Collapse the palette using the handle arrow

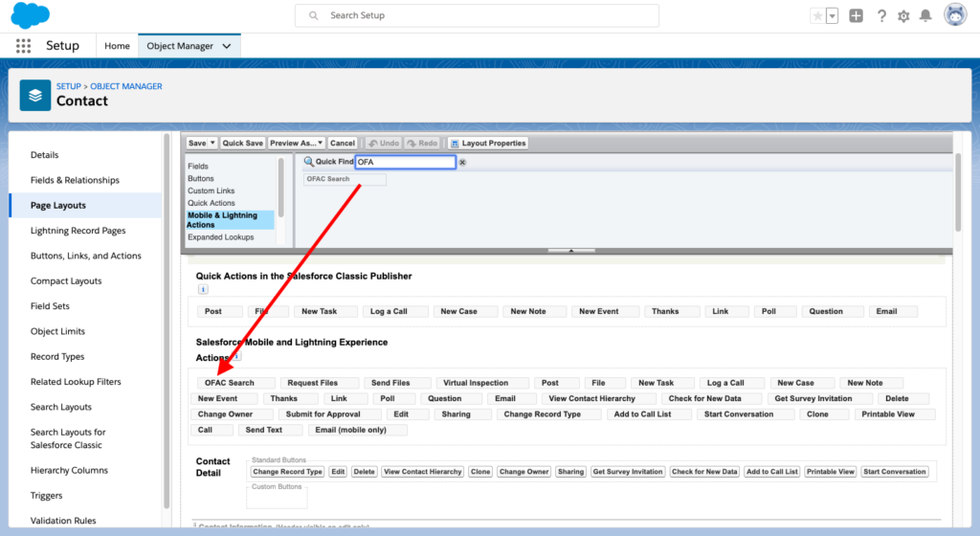pyautogui.click(x=570, y=251)
